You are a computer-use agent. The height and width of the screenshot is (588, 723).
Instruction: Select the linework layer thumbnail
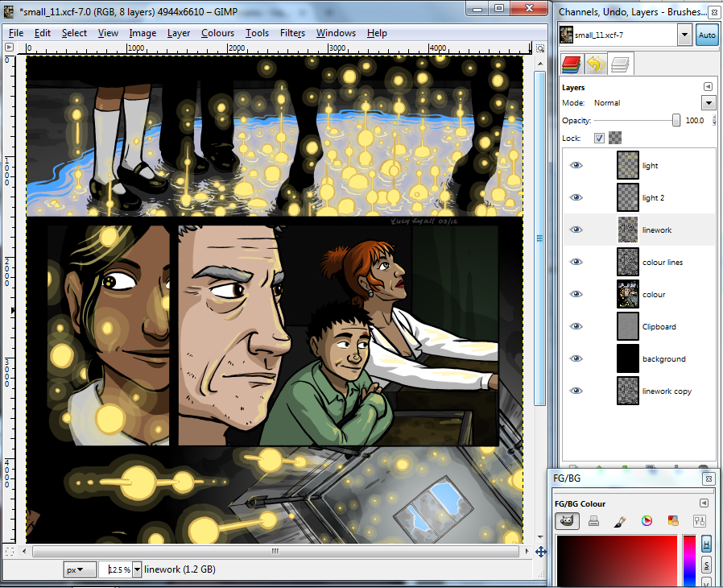coord(628,230)
